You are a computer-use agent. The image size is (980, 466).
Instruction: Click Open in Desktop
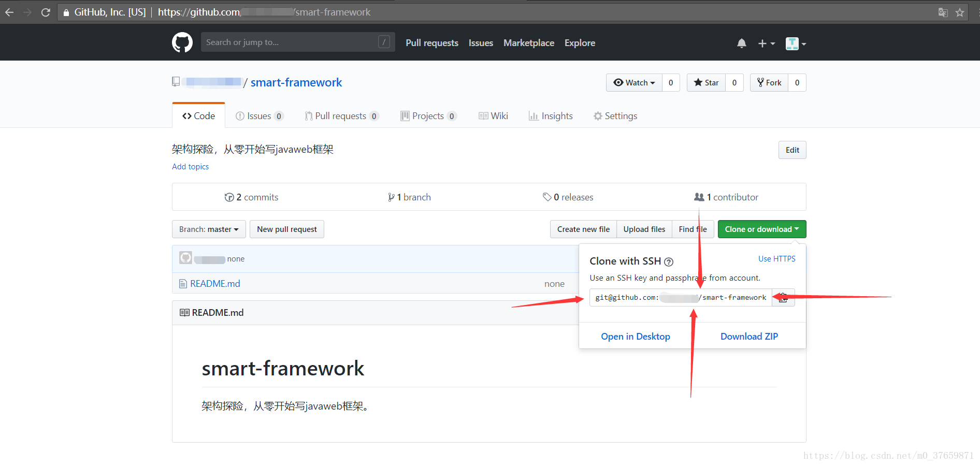pos(636,337)
